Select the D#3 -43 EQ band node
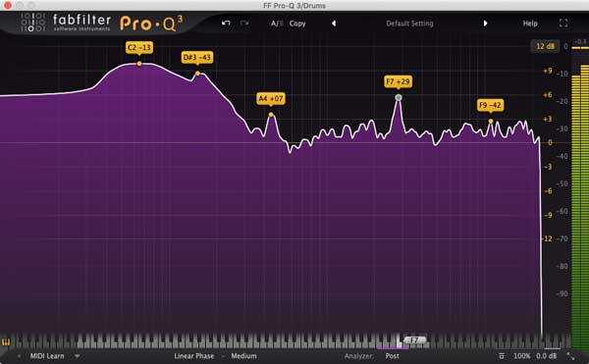This screenshot has width=589, height=364. (197, 74)
